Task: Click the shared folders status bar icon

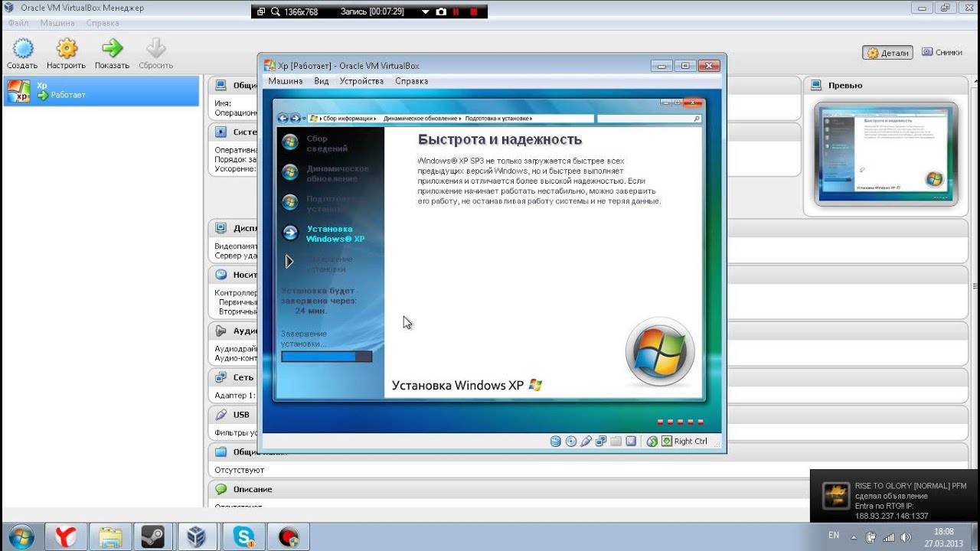Action: pyautogui.click(x=616, y=442)
